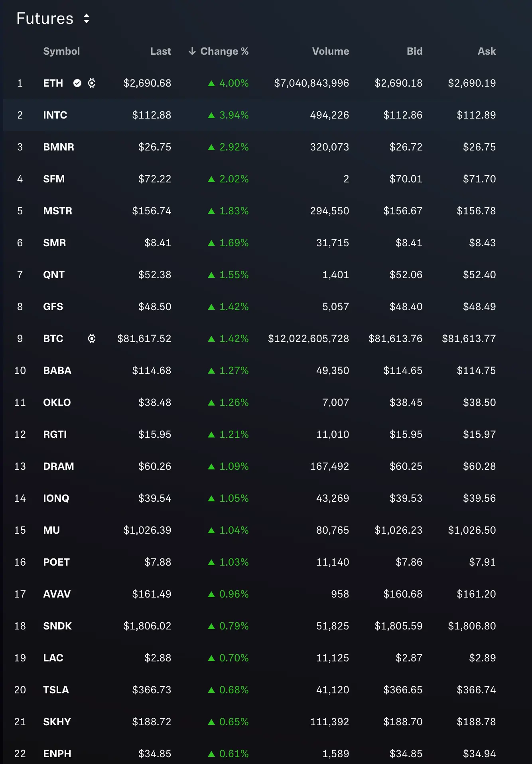532x764 pixels.
Task: Sort by the Ask column header
Action: tap(487, 51)
